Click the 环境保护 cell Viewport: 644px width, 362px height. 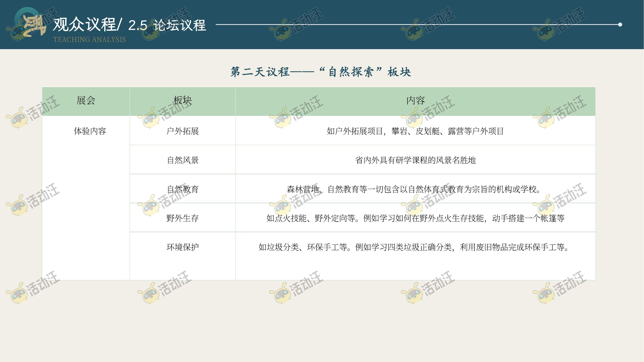click(182, 247)
